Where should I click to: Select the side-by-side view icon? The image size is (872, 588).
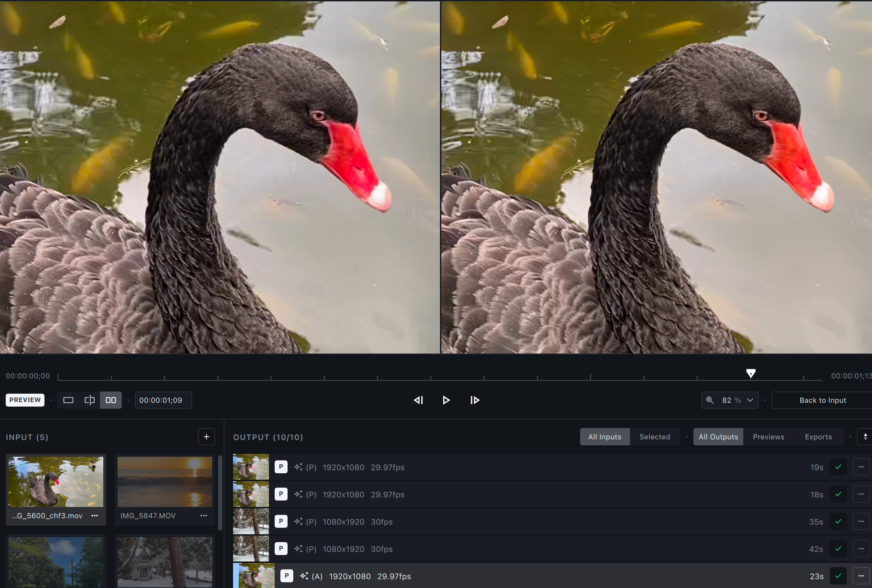(x=111, y=400)
